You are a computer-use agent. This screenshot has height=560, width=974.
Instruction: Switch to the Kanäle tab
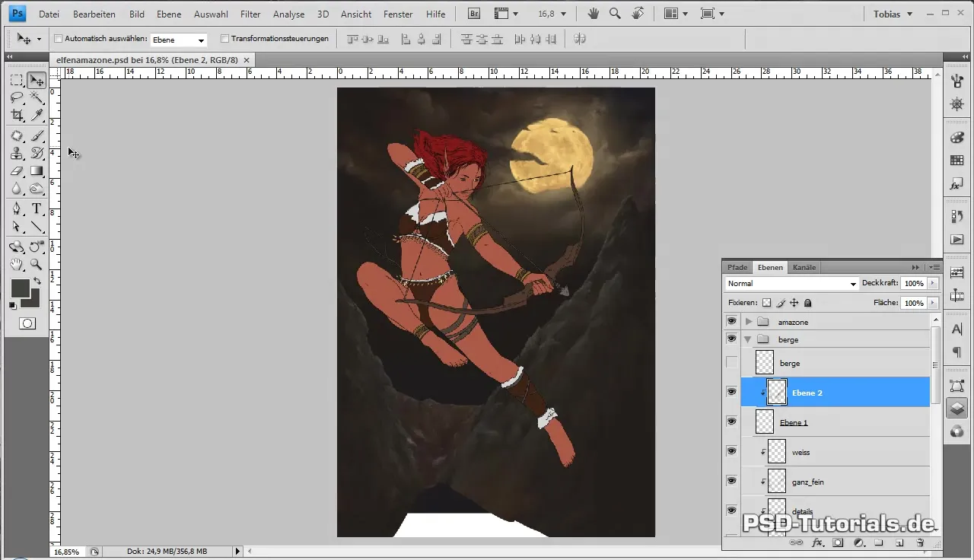[804, 267]
